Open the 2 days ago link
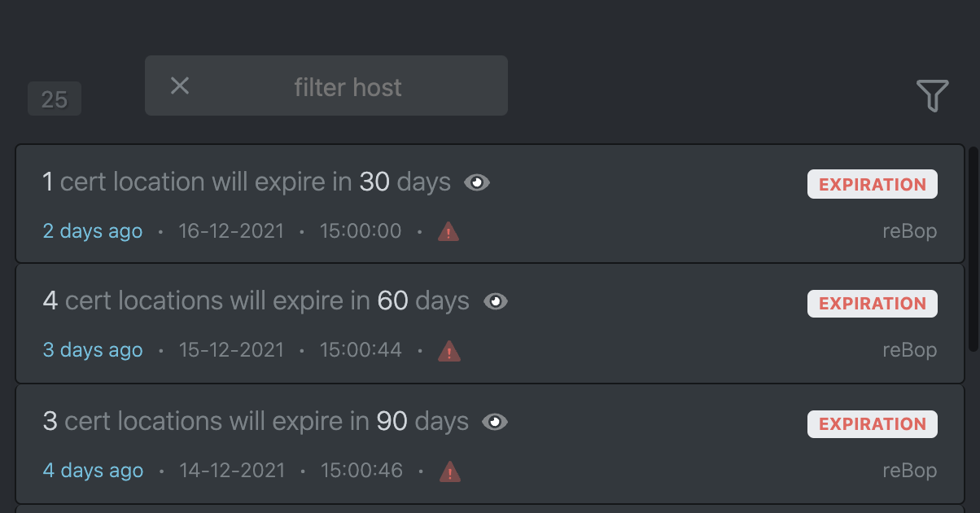 click(92, 231)
